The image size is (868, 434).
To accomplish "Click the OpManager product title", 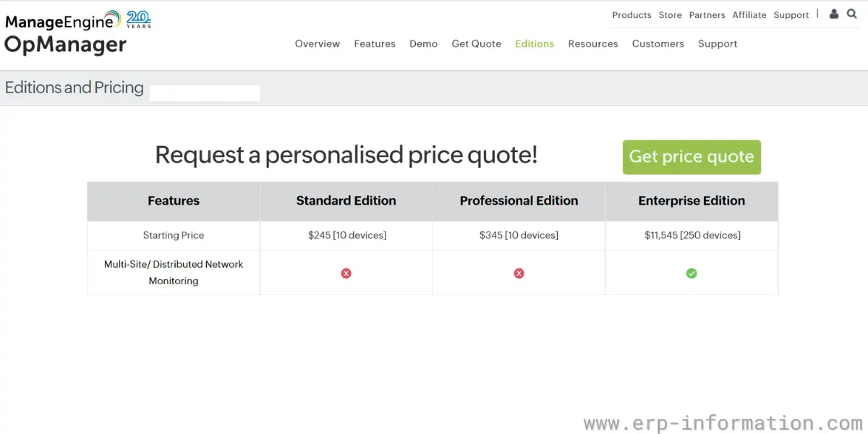I will pos(66,45).
